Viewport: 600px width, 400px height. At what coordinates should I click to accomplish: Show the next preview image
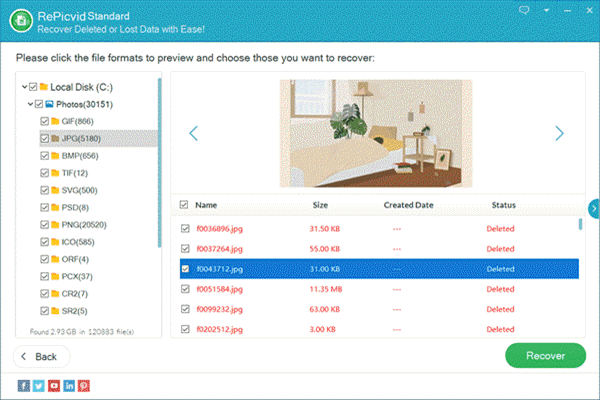559,133
